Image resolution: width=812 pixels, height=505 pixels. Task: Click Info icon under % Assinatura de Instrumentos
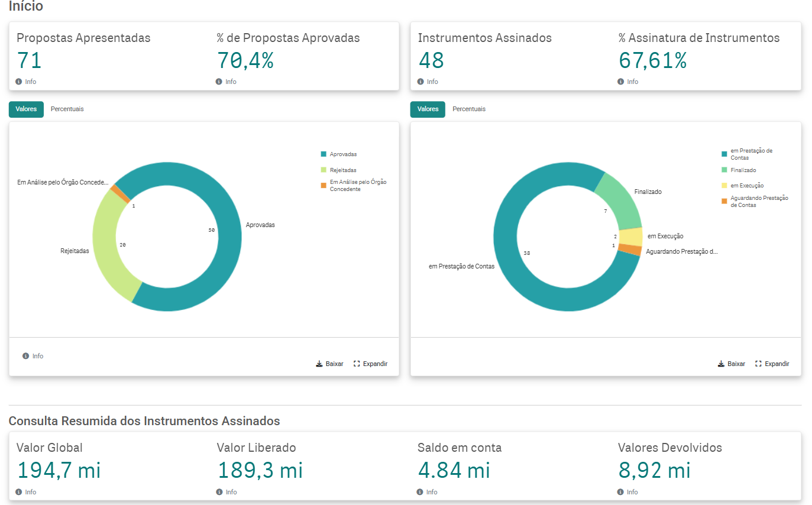(x=620, y=82)
